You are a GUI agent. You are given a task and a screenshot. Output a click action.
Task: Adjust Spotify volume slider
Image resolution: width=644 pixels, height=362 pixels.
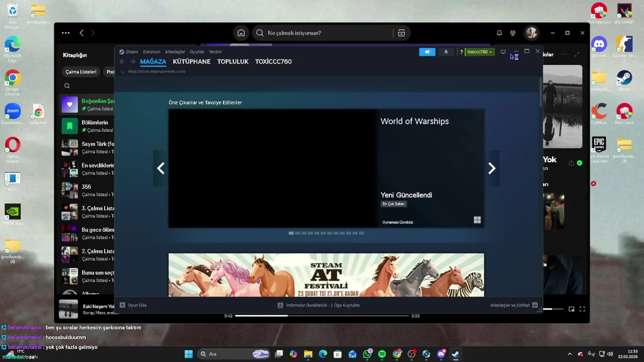tap(553, 309)
